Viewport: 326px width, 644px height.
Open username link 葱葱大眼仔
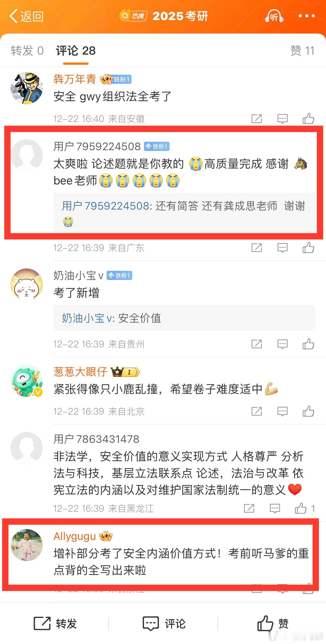(x=80, y=372)
